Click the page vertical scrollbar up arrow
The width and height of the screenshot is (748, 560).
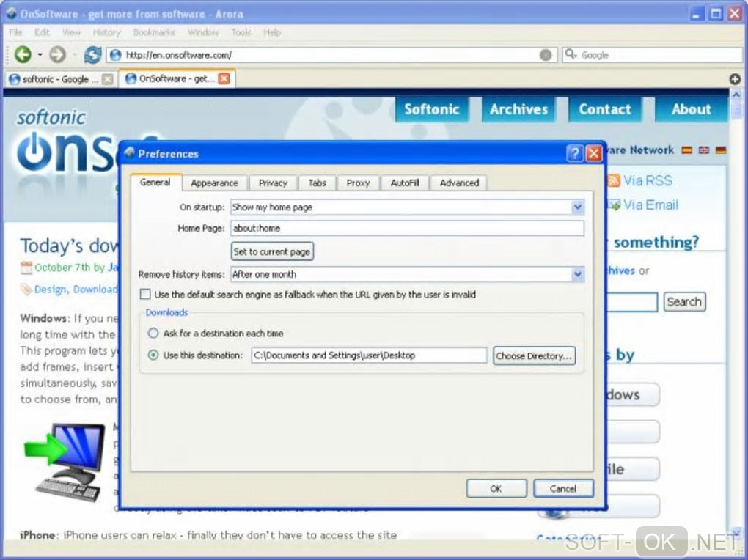tap(736, 95)
